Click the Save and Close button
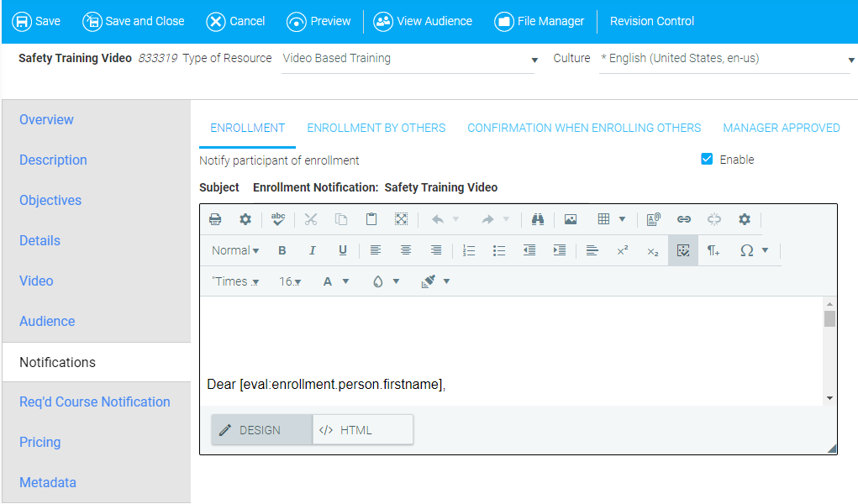The height and width of the screenshot is (504, 858). pyautogui.click(x=134, y=21)
